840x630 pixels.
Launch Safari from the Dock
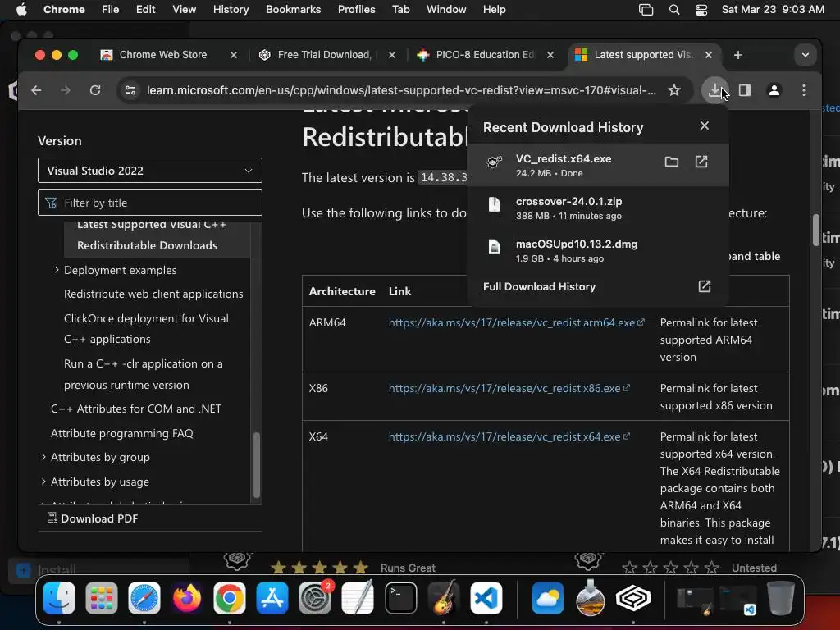[144, 598]
